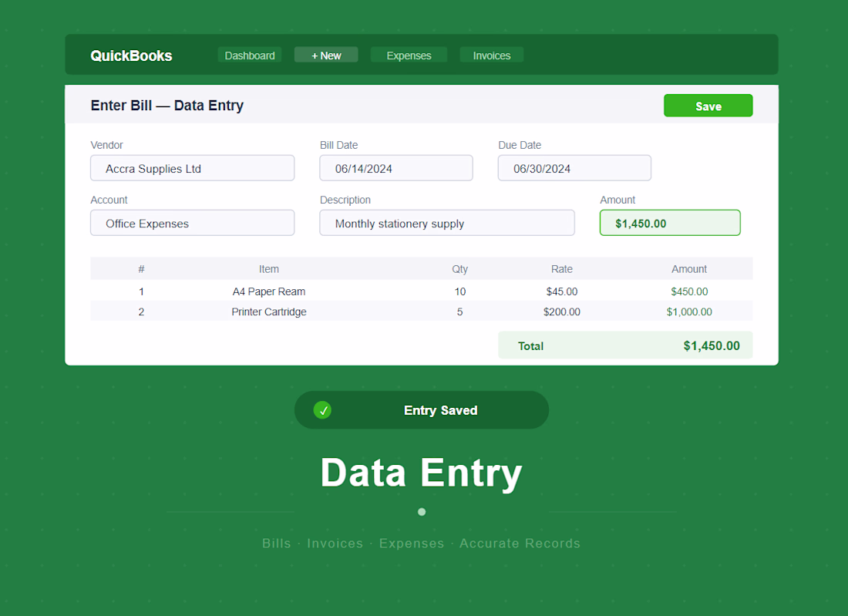
Task: Click quantity 10 in A4 Paper Ream row
Action: coord(459,291)
